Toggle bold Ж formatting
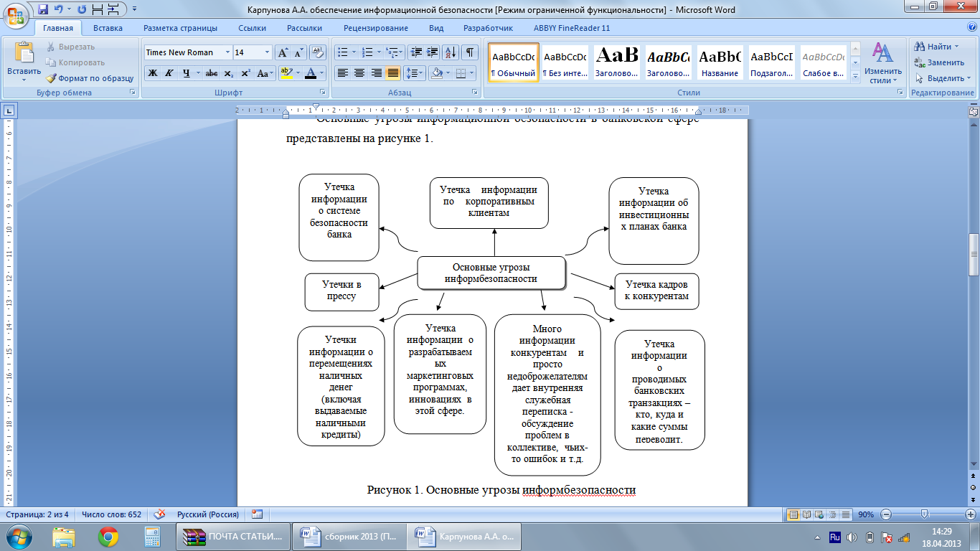This screenshot has width=980, height=551. 153,73
